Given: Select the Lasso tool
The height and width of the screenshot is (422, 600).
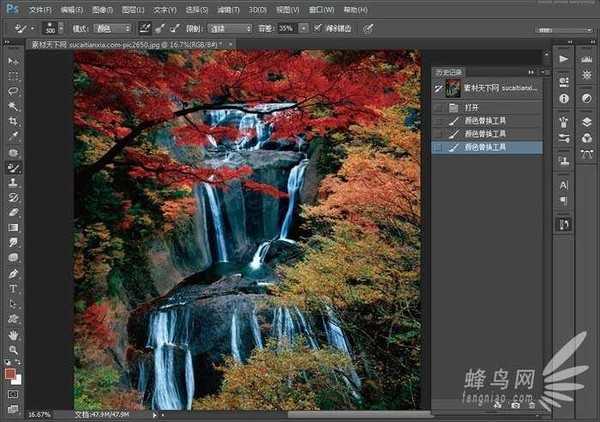Looking at the screenshot, I should click(x=14, y=91).
